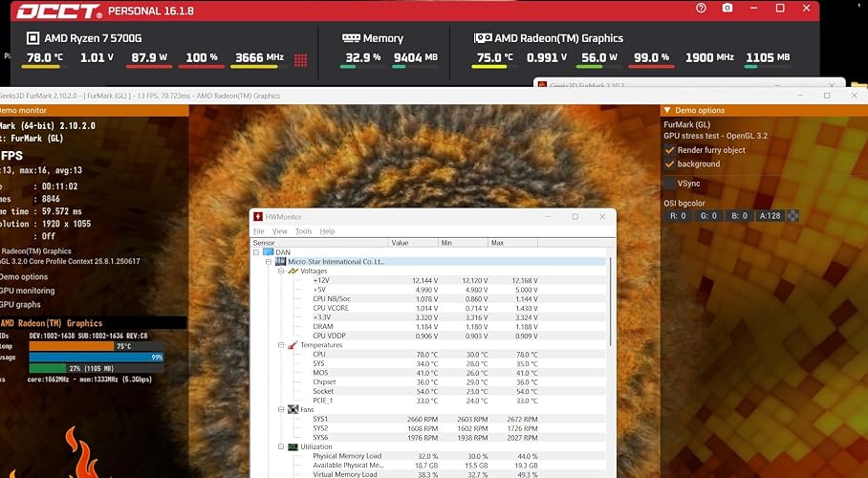Click the HWMonitor vertical scrollbar
This screenshot has width=868, height=478.
pyautogui.click(x=611, y=302)
